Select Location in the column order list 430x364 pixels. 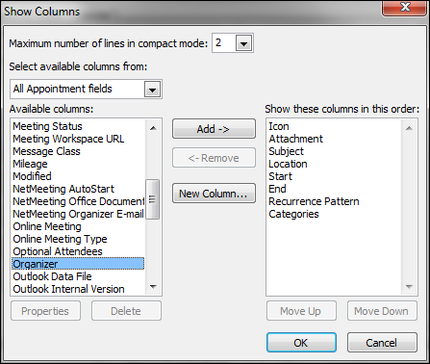288,164
